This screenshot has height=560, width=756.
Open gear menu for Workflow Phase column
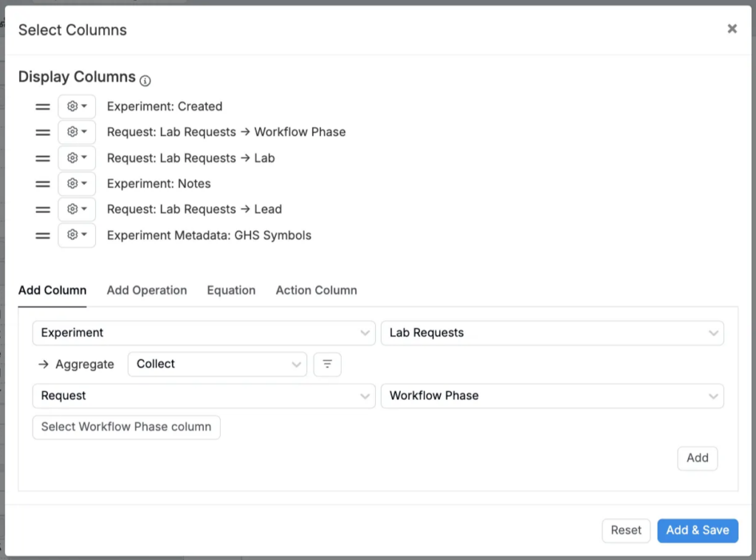pyautogui.click(x=77, y=132)
